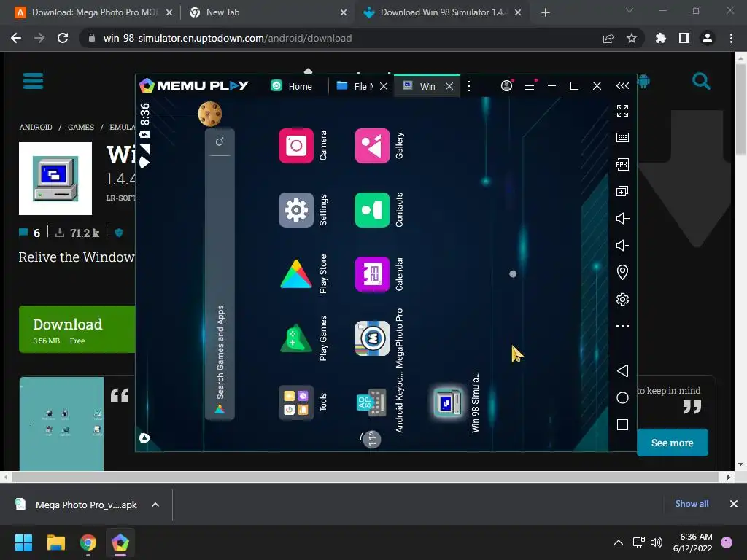Open the MEmu hamburger menu

pos(530,86)
